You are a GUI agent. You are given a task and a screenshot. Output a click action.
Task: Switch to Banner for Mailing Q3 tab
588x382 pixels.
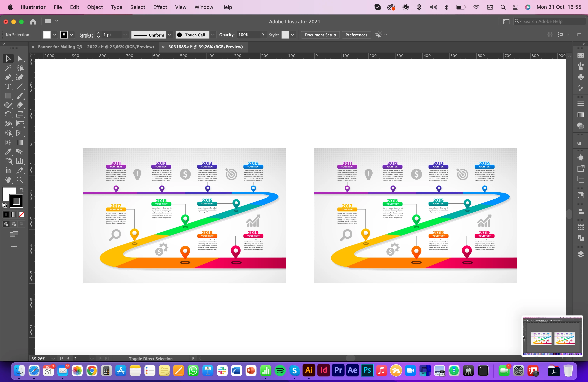coord(96,47)
